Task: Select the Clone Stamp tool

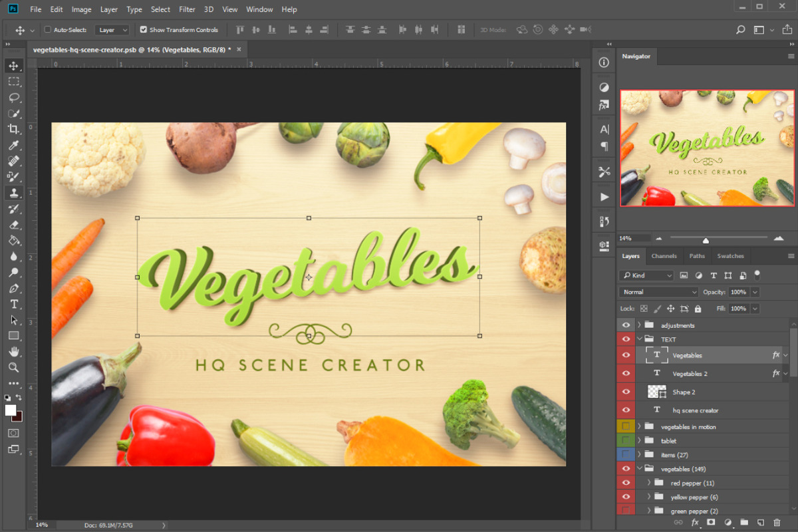Action: (13, 193)
